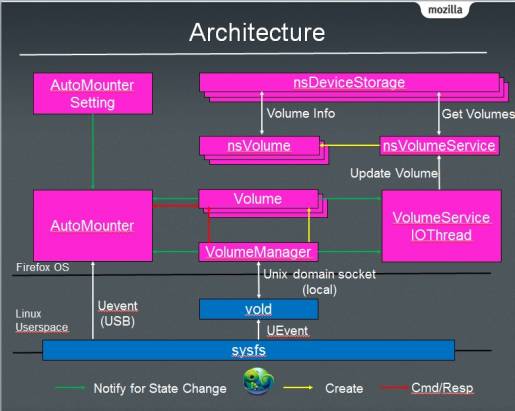Click the nsVolumeService box
The width and height of the screenshot is (515, 411).
(439, 146)
